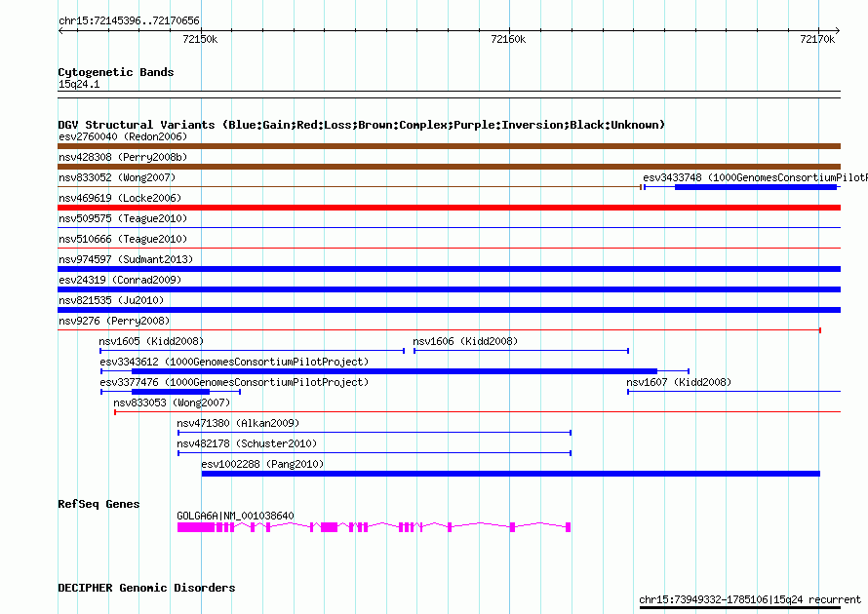Select the thick blue esv3433748 gain bar
The height and width of the screenshot is (614, 868).
[756, 187]
